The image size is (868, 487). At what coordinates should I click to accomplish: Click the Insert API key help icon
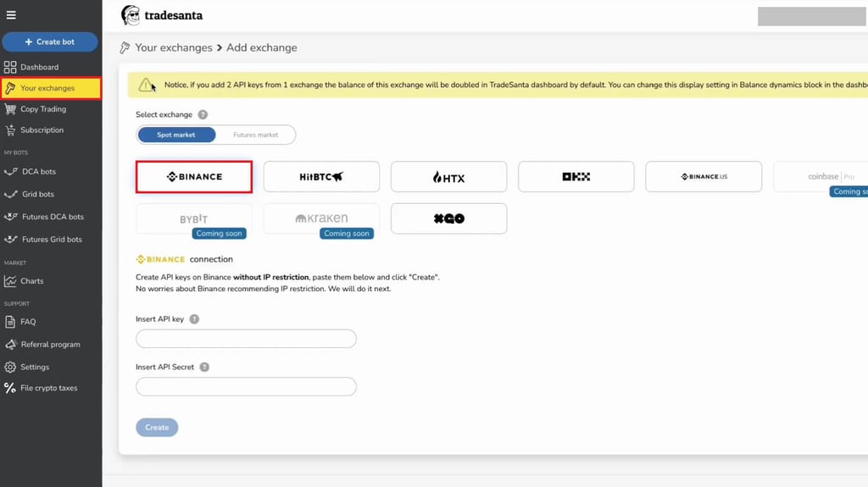point(194,319)
